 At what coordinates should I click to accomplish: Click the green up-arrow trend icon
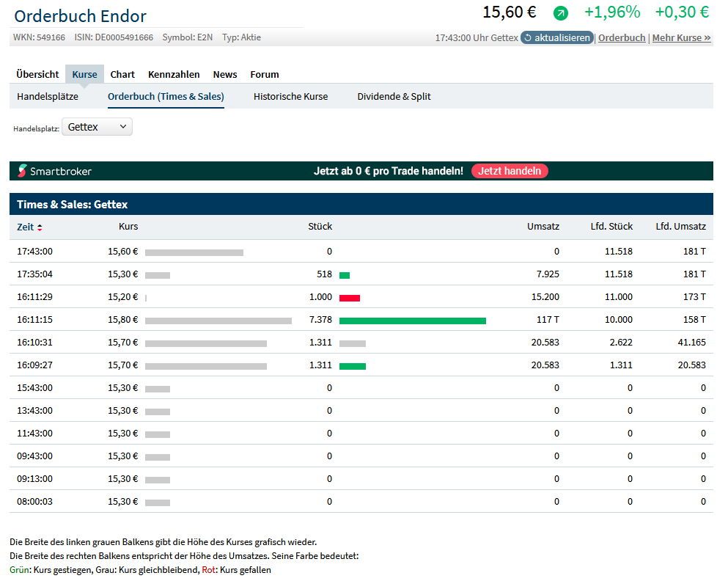(561, 12)
